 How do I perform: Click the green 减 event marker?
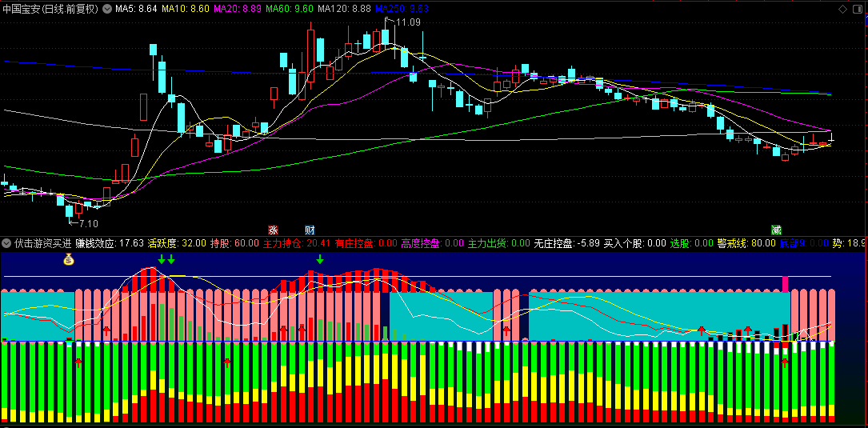tap(776, 230)
